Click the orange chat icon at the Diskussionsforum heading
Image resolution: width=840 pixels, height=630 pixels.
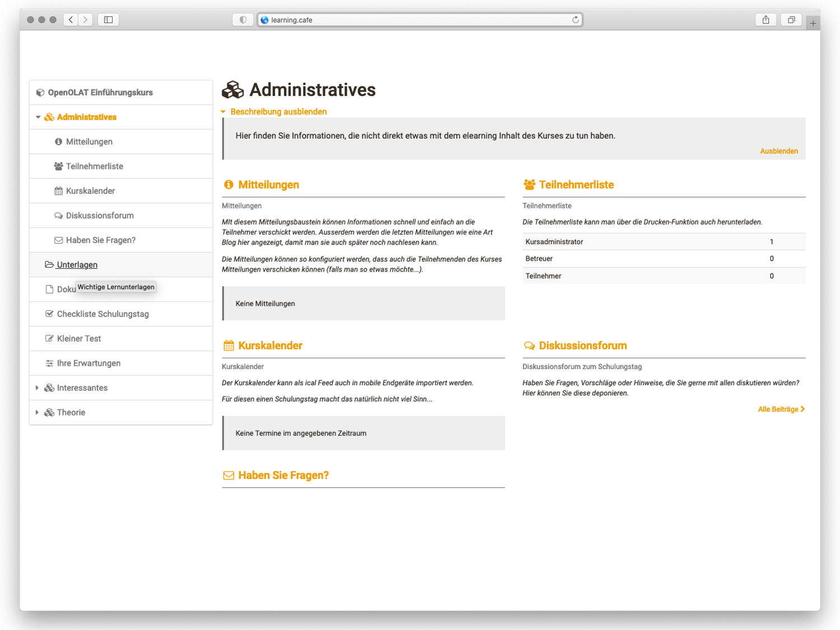click(x=529, y=346)
